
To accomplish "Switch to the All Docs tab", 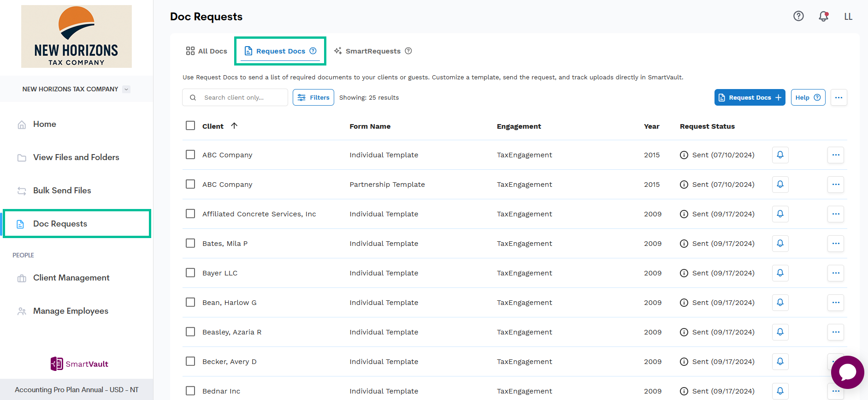I will pyautogui.click(x=207, y=51).
